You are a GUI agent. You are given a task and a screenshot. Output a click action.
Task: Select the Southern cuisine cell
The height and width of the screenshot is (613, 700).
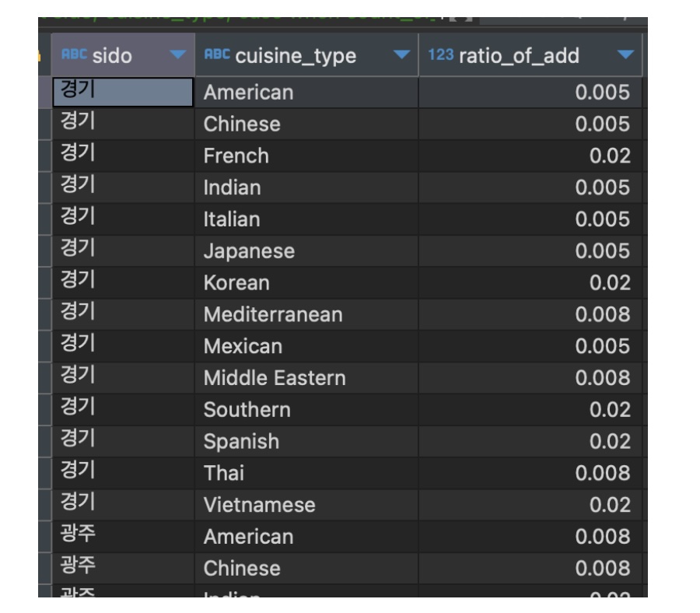tap(306, 409)
